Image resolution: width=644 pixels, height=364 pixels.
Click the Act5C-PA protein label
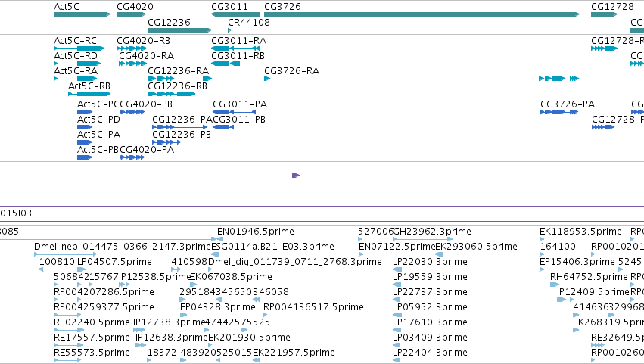[98, 135]
